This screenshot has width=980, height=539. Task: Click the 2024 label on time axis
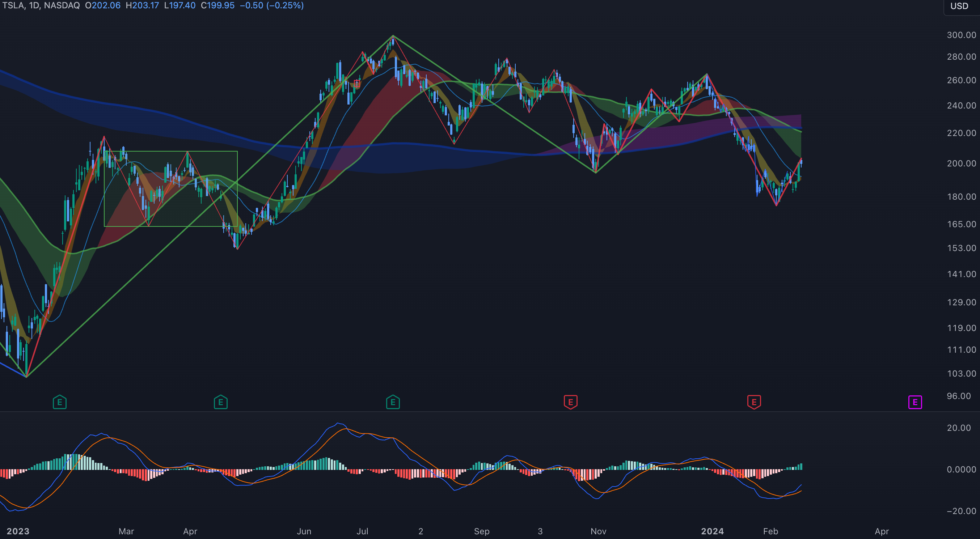712,531
